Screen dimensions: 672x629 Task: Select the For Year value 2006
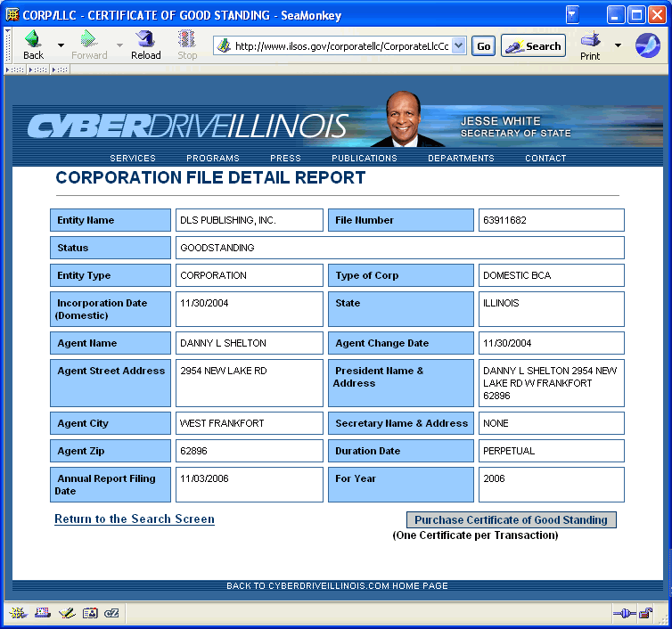point(494,478)
